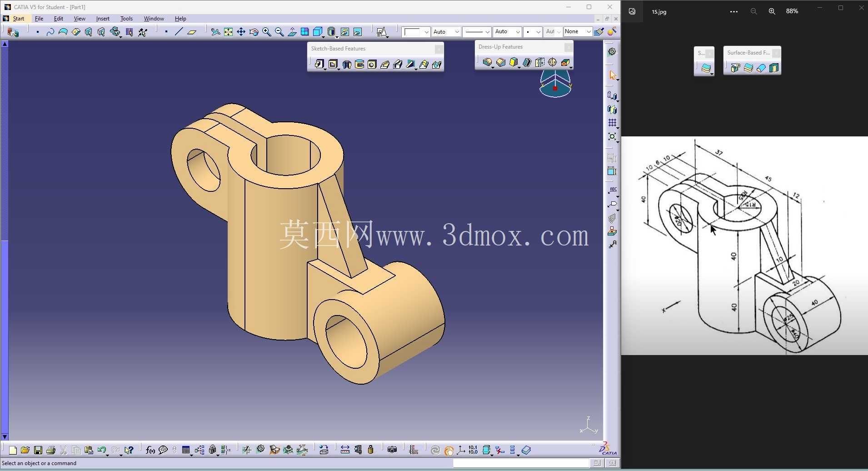Open the line color dropdown
This screenshot has width=868, height=471.
(x=416, y=31)
